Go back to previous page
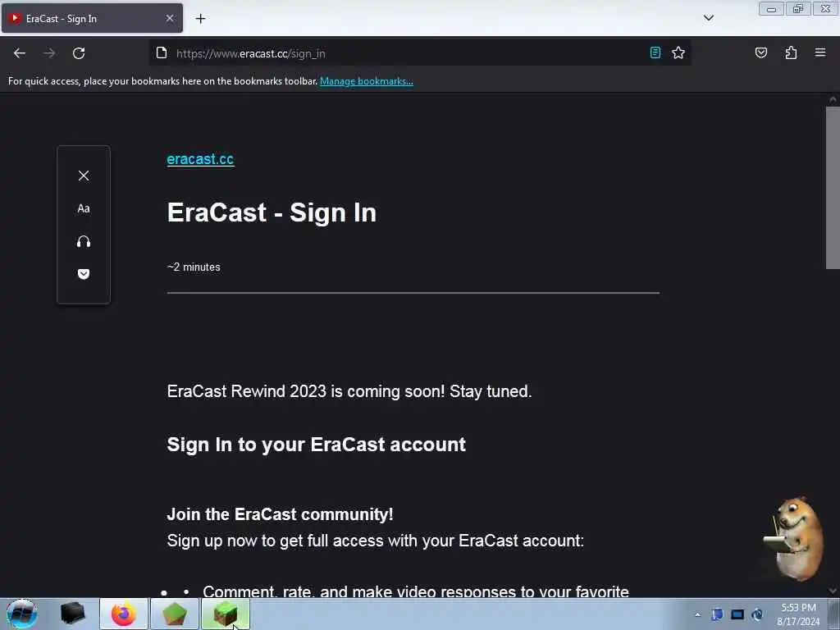Viewport: 840px width, 630px height. (20, 53)
